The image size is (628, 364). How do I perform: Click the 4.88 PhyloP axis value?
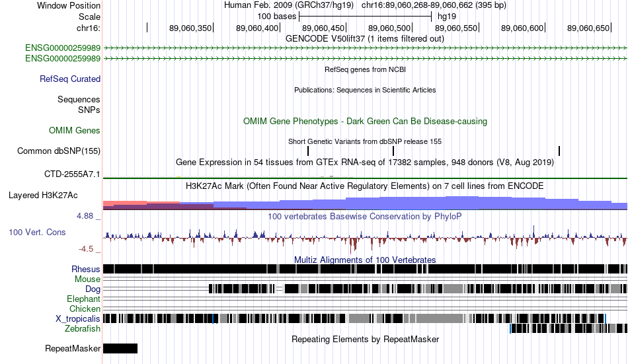85,216
